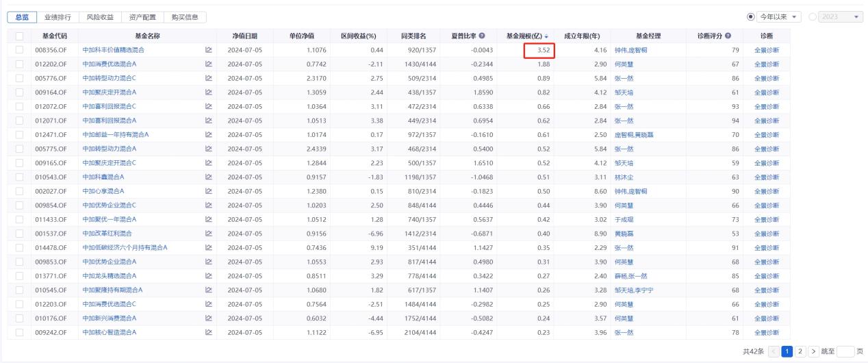Select the 今年以来 radio button

752,16
